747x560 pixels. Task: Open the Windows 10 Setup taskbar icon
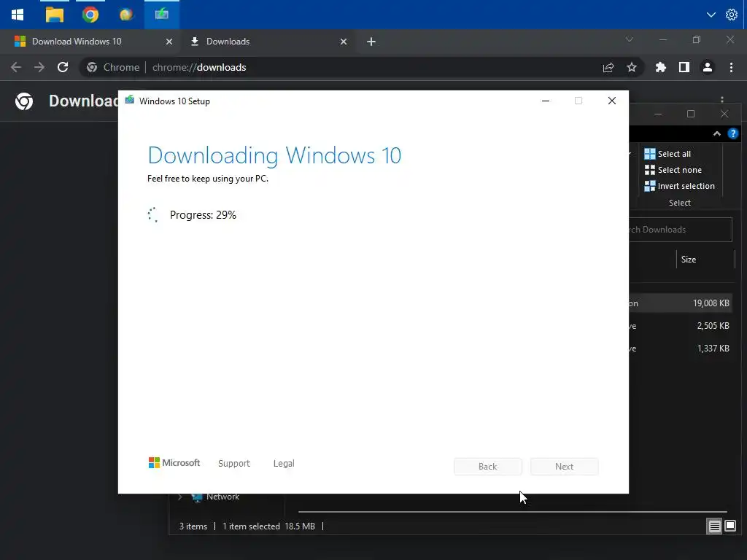click(161, 15)
